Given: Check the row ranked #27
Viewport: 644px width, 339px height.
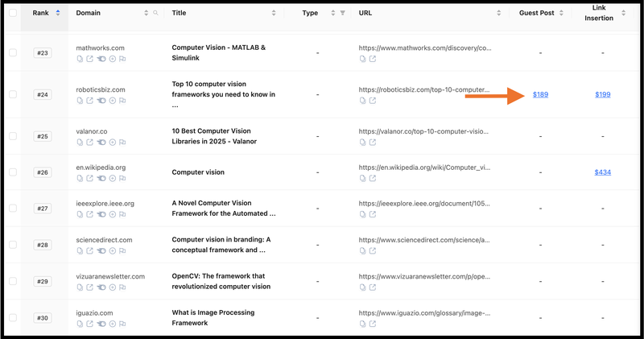Looking at the screenshot, I should pos(13,209).
